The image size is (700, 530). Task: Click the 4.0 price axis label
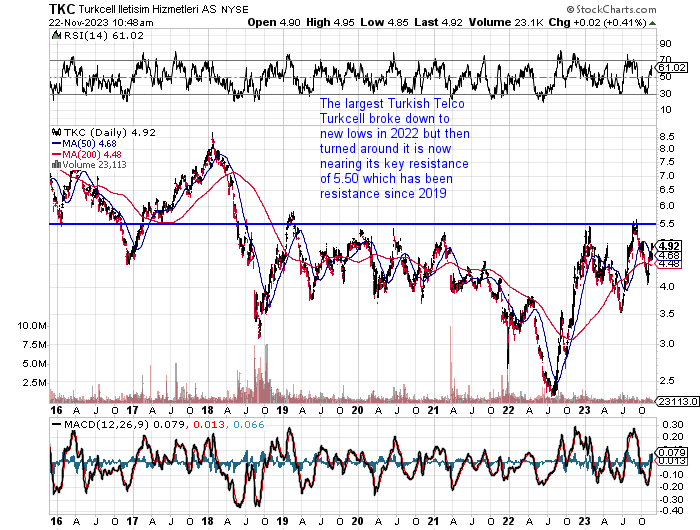click(667, 287)
